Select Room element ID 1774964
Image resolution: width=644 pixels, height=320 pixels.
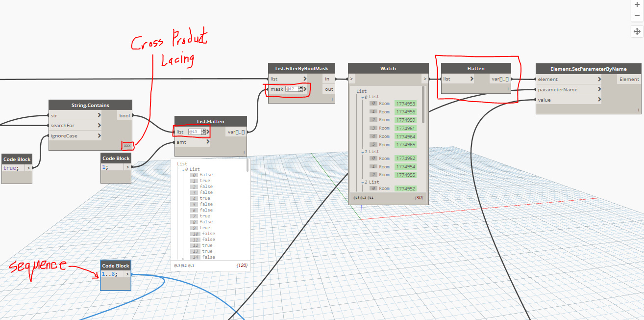coord(405,136)
